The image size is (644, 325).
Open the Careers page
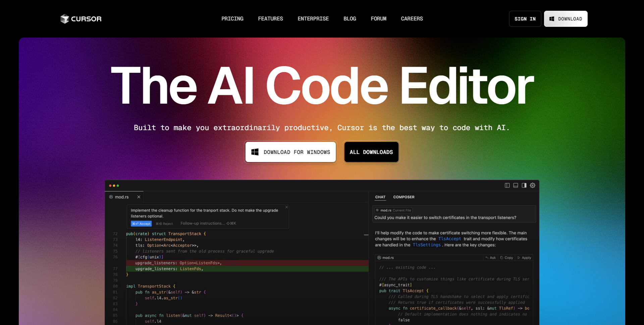[412, 19]
